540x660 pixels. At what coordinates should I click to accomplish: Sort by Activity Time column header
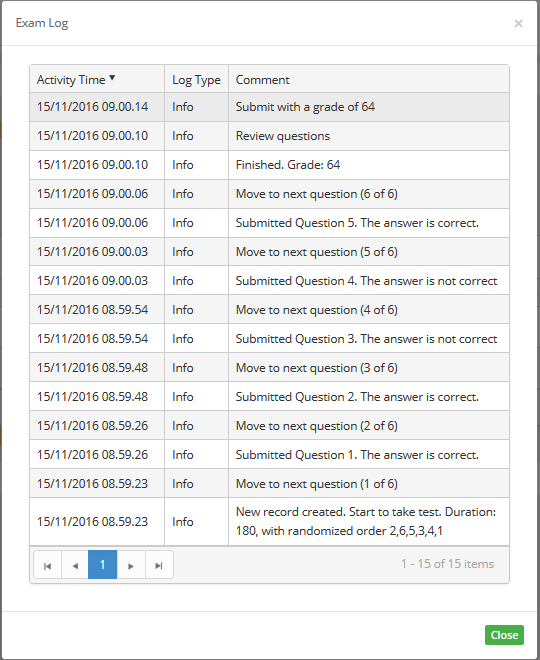pos(71,80)
